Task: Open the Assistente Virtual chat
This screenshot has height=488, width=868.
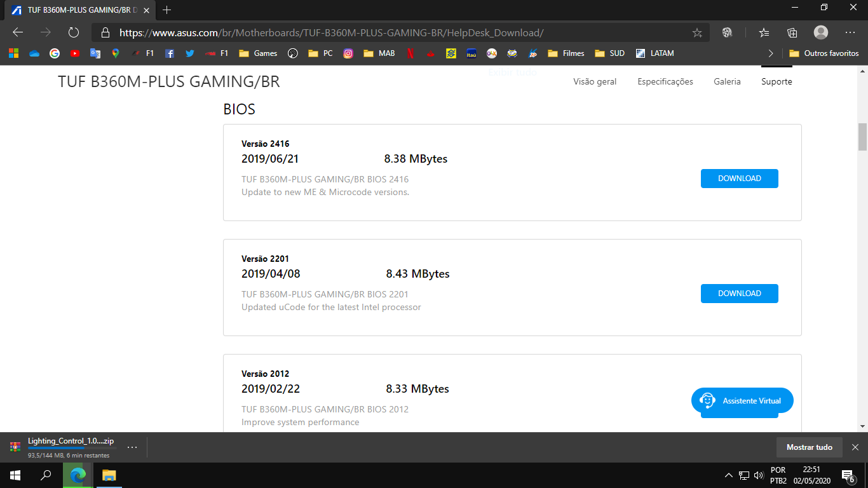Action: [x=742, y=401]
